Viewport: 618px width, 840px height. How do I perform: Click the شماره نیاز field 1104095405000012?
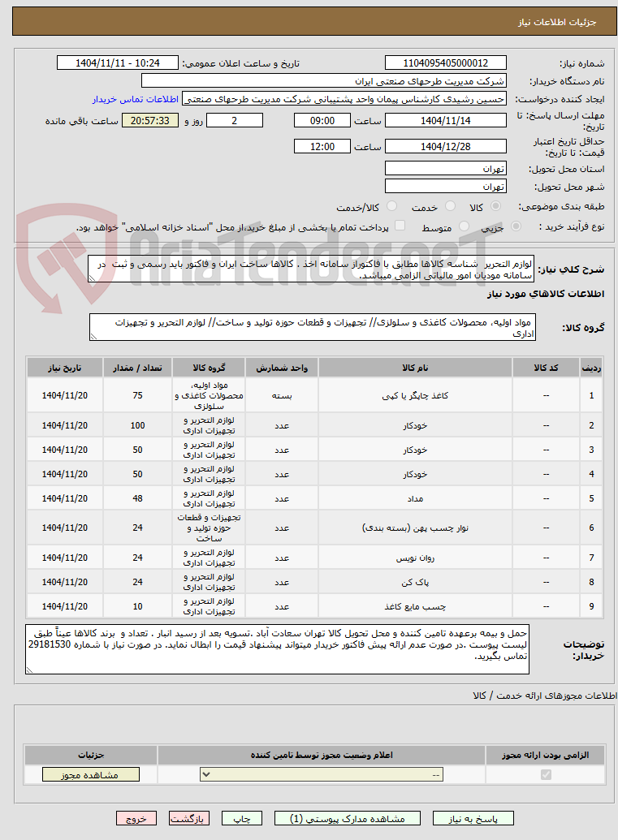[x=445, y=63]
